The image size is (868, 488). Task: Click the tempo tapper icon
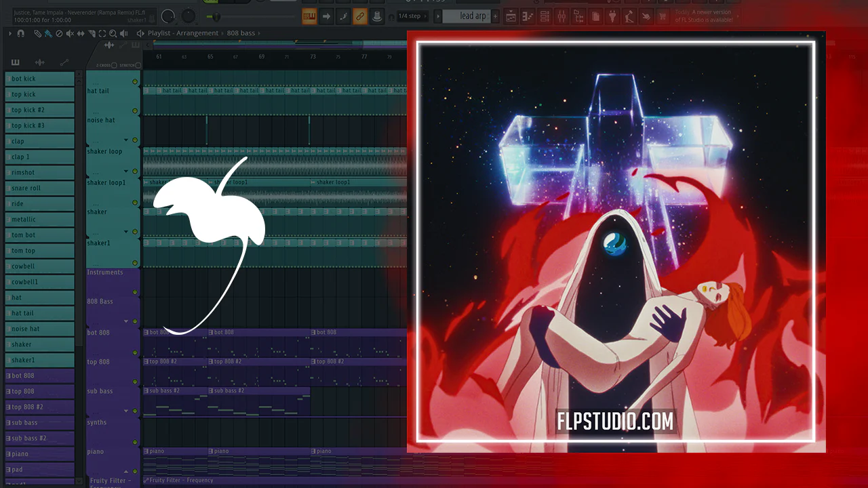[629, 16]
